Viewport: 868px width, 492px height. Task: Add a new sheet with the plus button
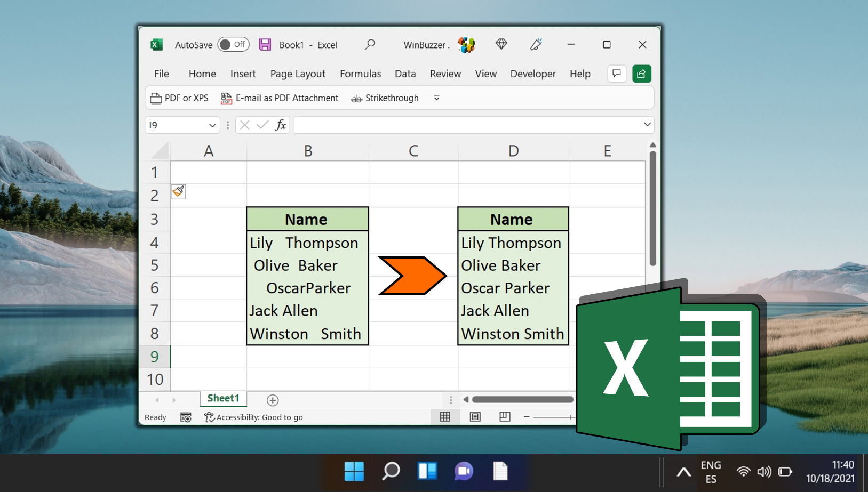(273, 399)
